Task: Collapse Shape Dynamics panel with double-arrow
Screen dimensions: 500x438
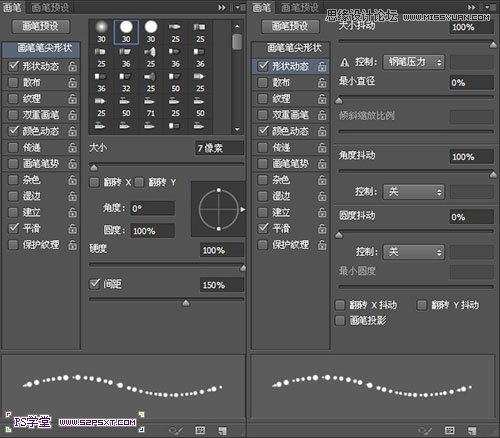Action: pyautogui.click(x=472, y=7)
